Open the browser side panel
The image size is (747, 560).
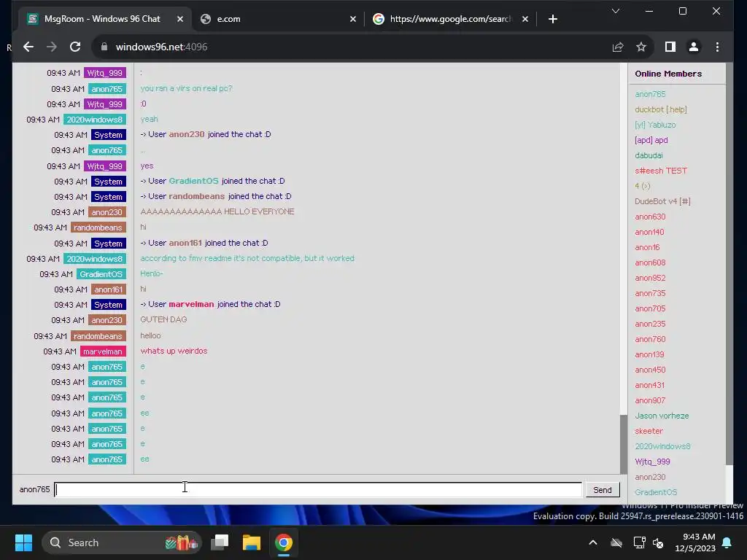point(670,47)
